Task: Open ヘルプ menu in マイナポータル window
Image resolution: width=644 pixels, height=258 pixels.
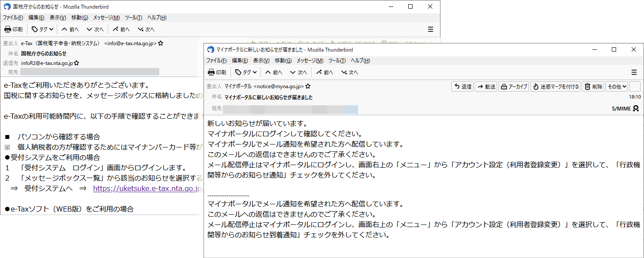Action: coord(360,61)
